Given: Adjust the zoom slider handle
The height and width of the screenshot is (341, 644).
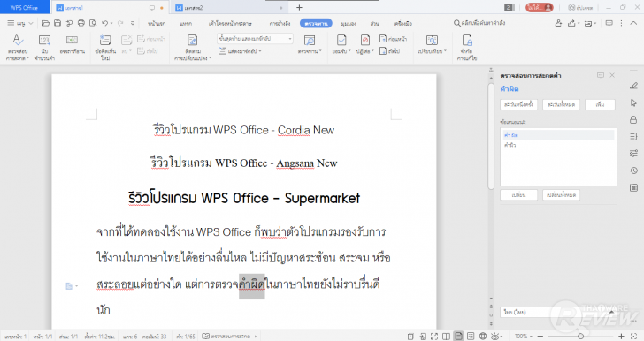Looking at the screenshot, I should click(x=580, y=336).
